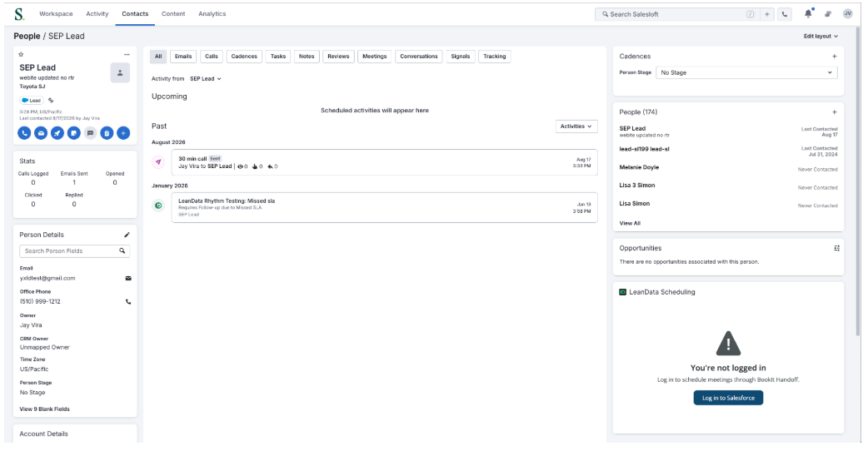The height and width of the screenshot is (451, 868).
Task: Select the All activity filter tab
Action: click(158, 57)
